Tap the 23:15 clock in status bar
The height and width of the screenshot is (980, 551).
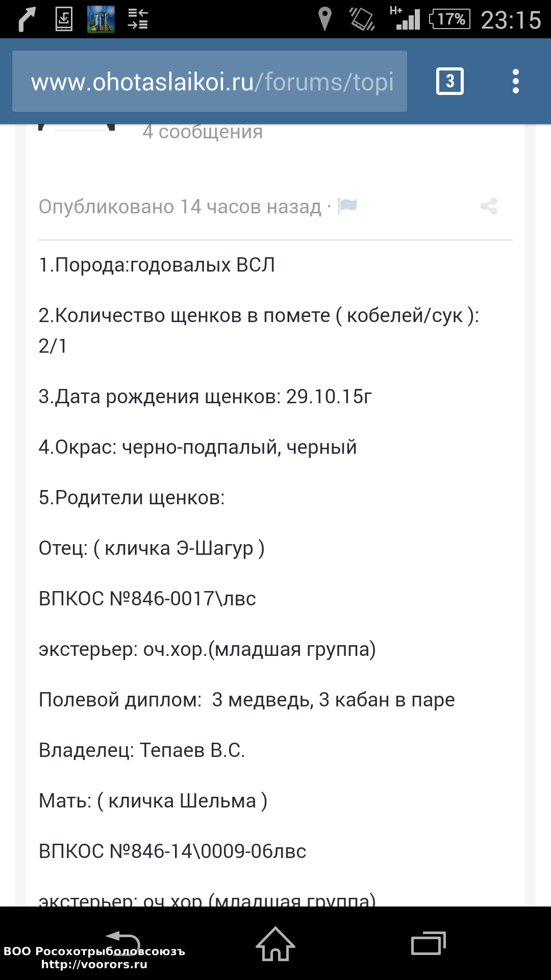[511, 20]
